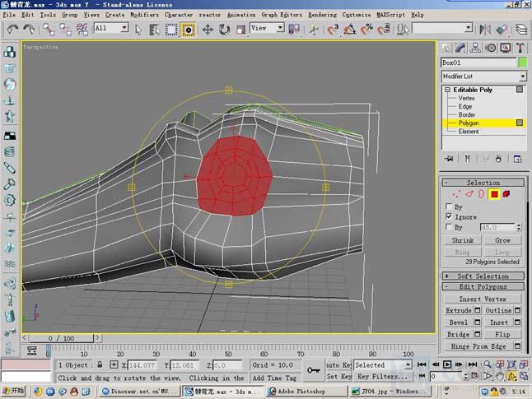Click the Shrink selection button
The image size is (532, 399).
pos(463,240)
